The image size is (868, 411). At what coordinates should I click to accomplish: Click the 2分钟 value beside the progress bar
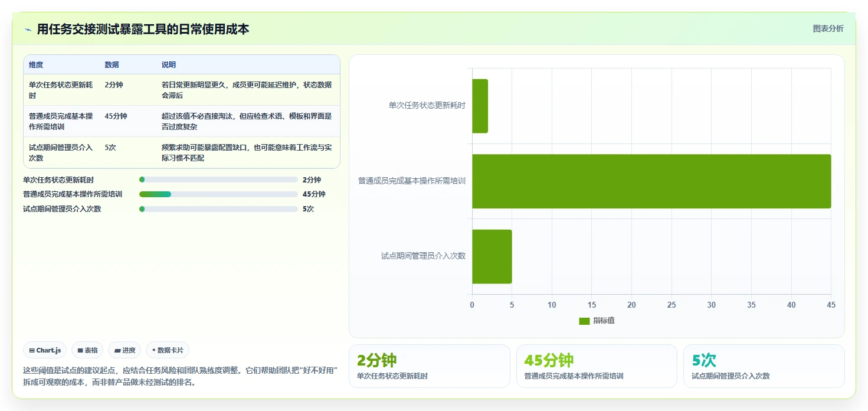click(312, 180)
